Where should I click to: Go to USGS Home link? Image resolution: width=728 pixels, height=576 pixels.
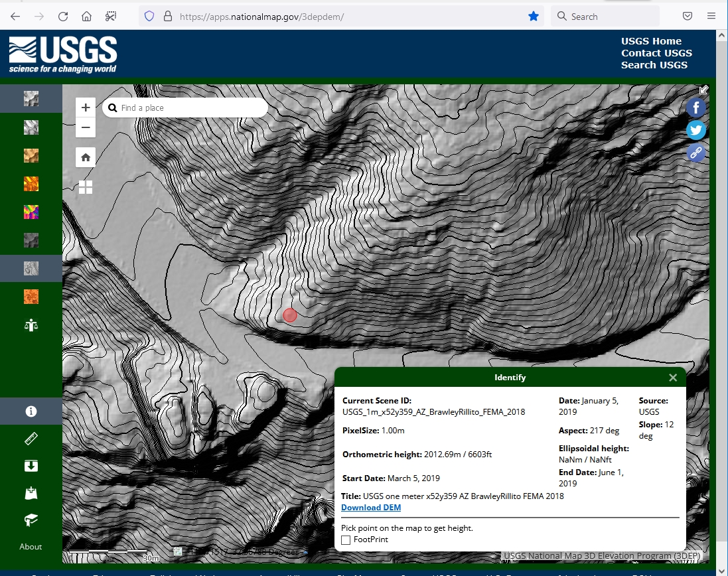[x=651, y=41]
